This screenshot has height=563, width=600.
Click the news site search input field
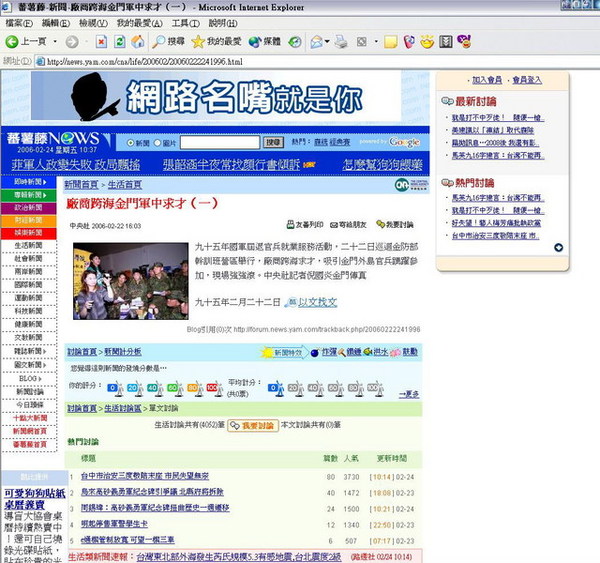coord(220,142)
